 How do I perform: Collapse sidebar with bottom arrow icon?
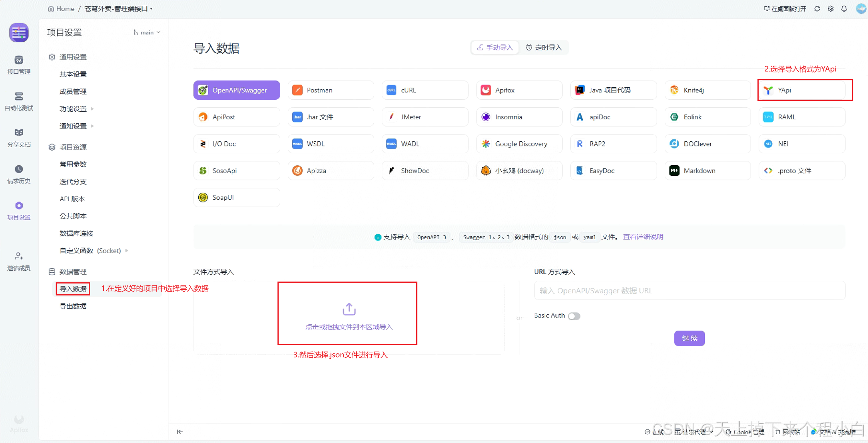click(x=180, y=431)
